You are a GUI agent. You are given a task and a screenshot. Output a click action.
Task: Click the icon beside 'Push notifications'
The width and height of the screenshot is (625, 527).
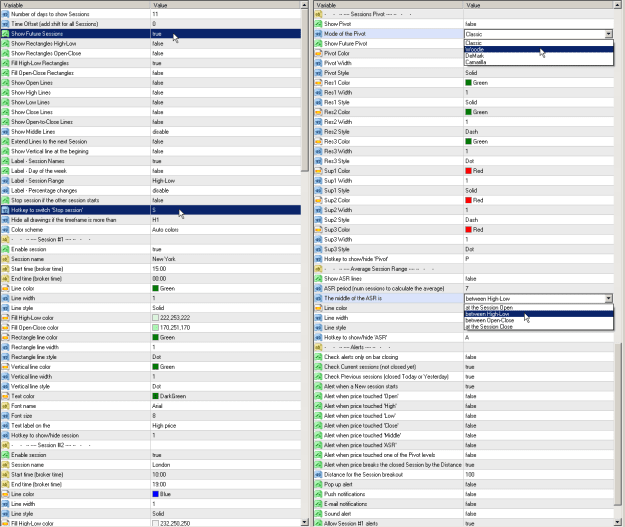click(318, 494)
